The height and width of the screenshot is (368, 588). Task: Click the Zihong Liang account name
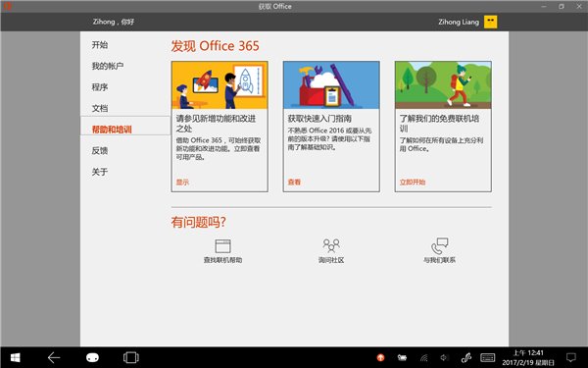coord(459,22)
